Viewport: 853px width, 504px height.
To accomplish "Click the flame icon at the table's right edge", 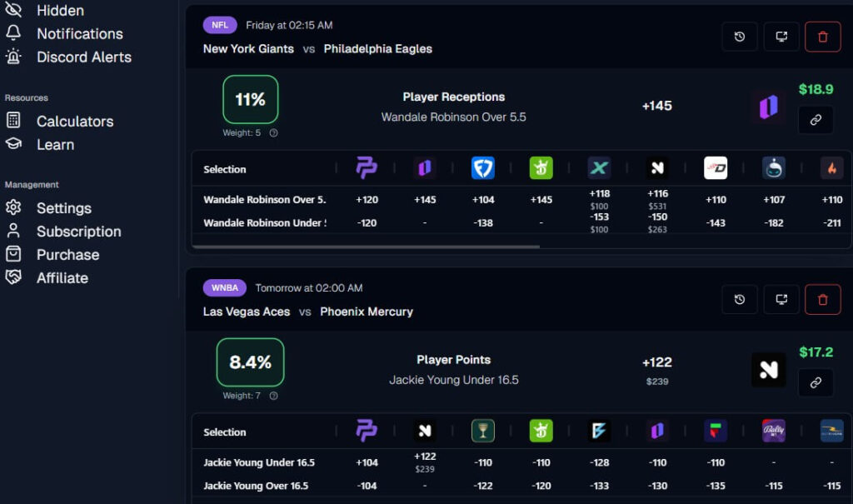I will tap(831, 167).
